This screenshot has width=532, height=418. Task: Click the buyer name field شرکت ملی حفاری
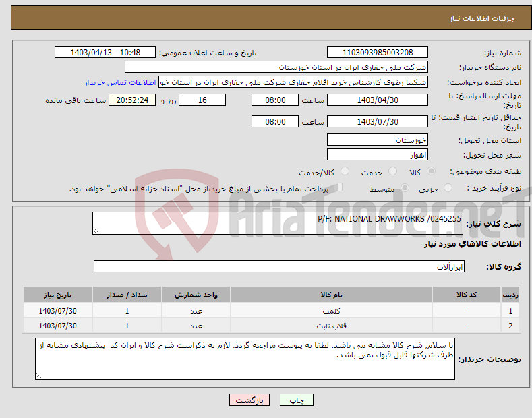click(x=276, y=67)
